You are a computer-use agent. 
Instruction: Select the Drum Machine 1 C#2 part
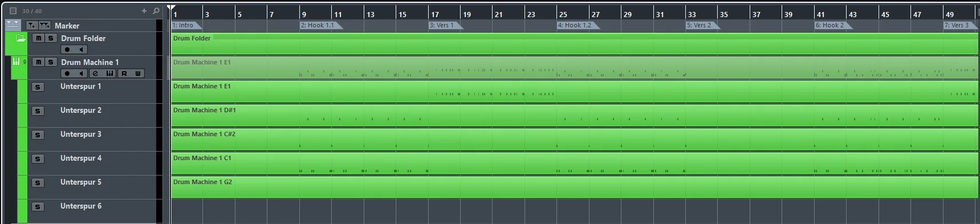[575, 140]
